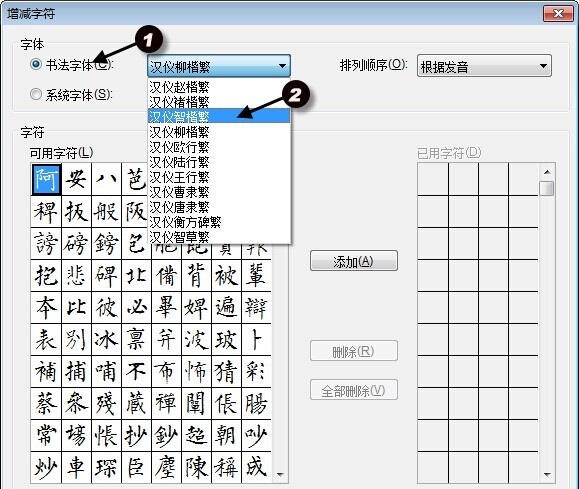Select the 朝 character cell
579x489 pixels.
click(226, 435)
